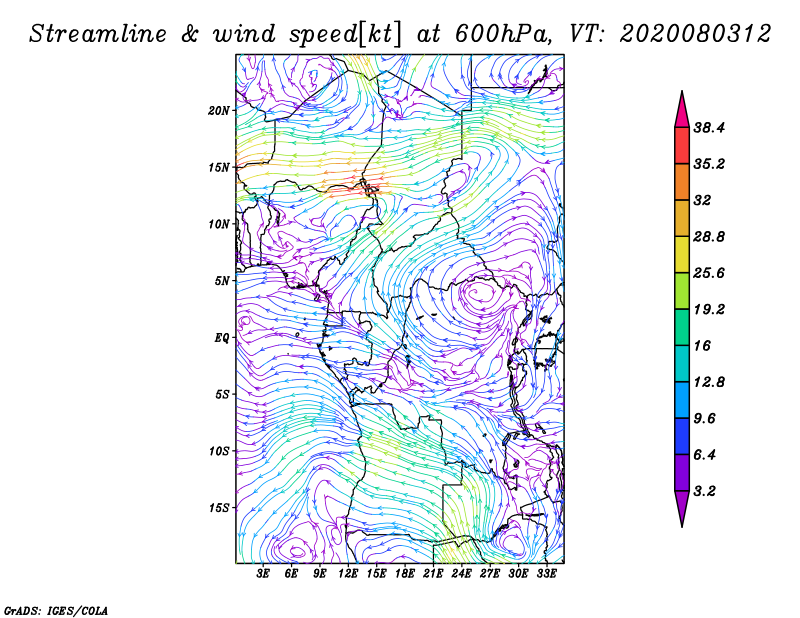The height and width of the screenshot is (618, 800).
Task: Click the pink top arrow of colorbar
Action: pyautogui.click(x=682, y=109)
